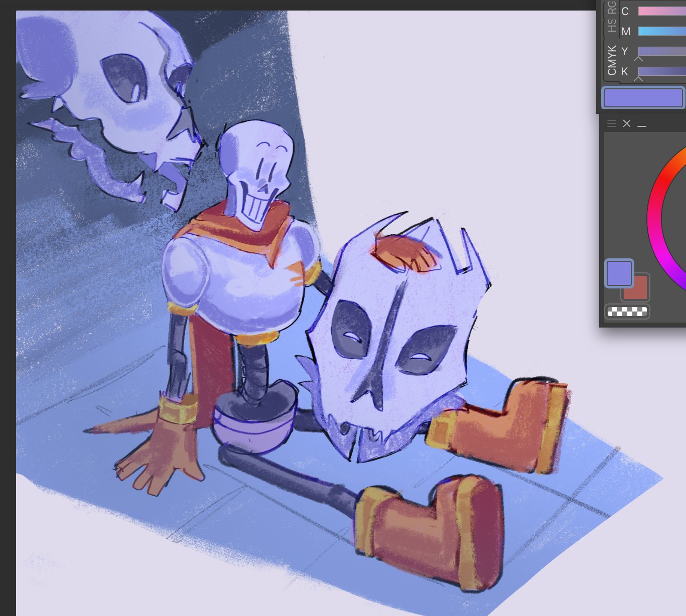Adjust the M magenta slider
Image resolution: width=686 pixels, height=616 pixels.
point(662,31)
